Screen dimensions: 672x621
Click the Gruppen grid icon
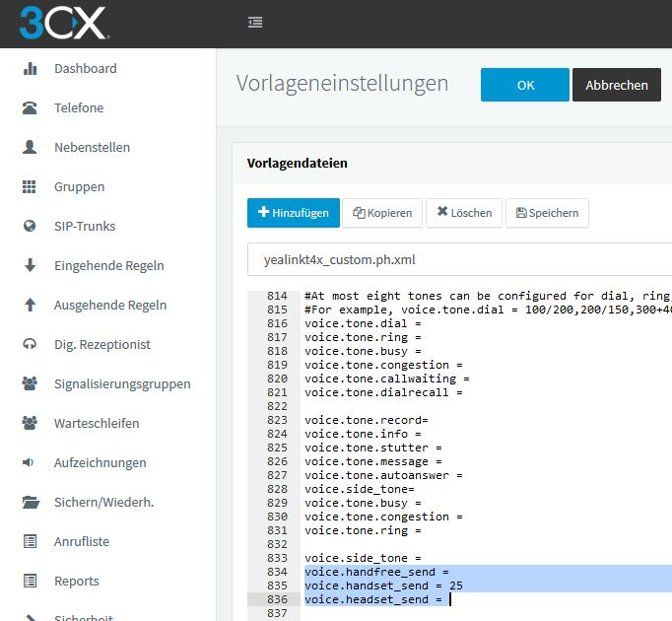(31, 187)
